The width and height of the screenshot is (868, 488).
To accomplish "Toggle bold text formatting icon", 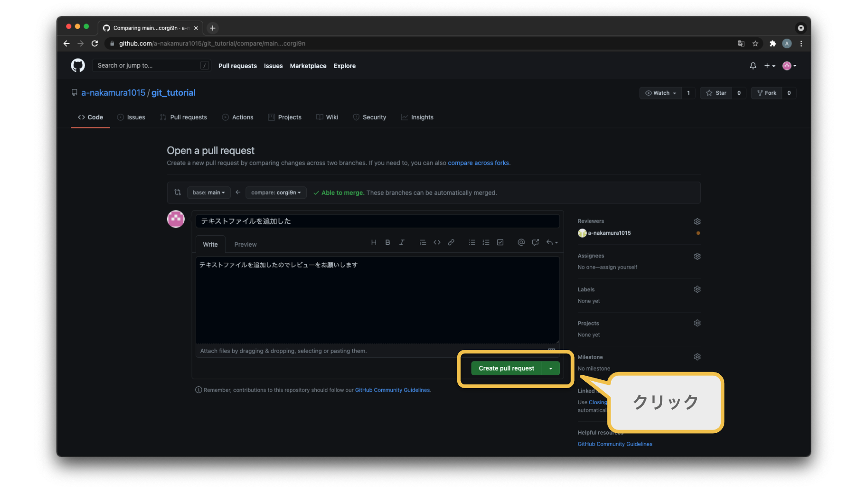I will point(388,243).
